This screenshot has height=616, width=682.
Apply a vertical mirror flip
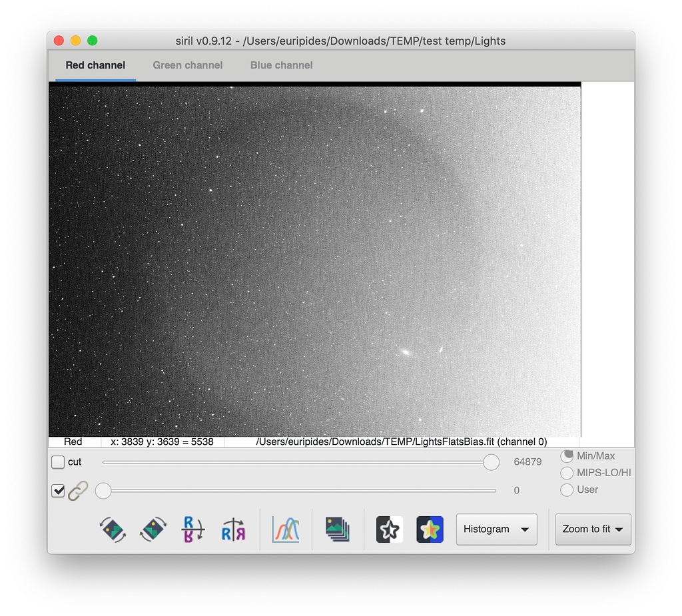(x=192, y=529)
